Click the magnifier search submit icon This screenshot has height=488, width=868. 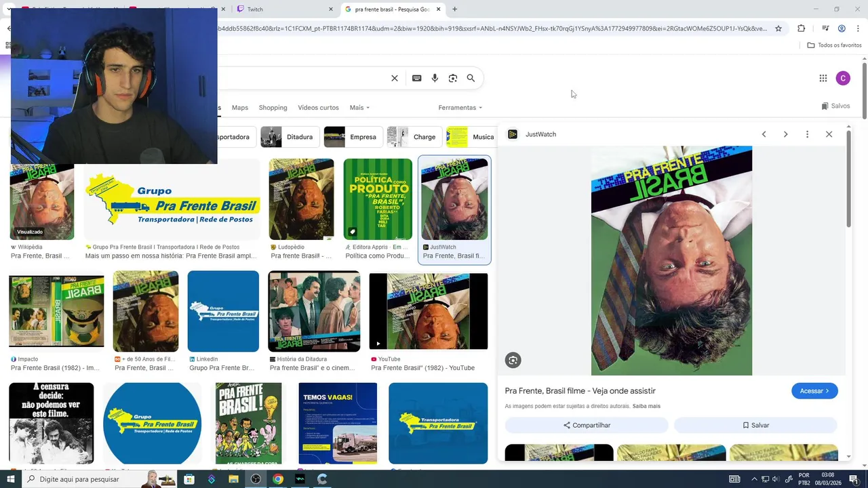point(471,78)
